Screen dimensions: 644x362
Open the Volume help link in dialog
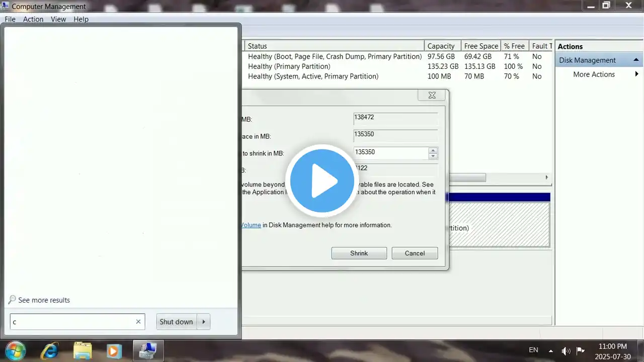pyautogui.click(x=252, y=225)
